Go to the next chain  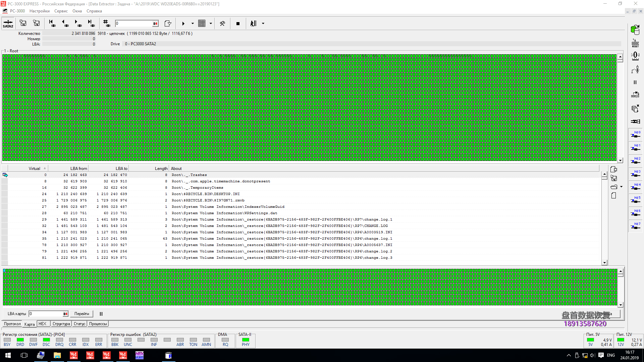coord(78,23)
